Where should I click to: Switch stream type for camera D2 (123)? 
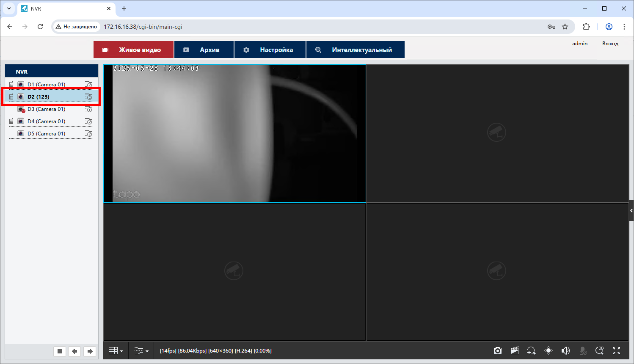point(88,97)
